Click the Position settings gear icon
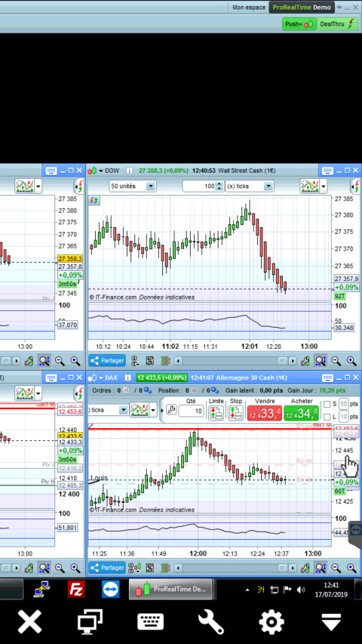 pos(216,390)
